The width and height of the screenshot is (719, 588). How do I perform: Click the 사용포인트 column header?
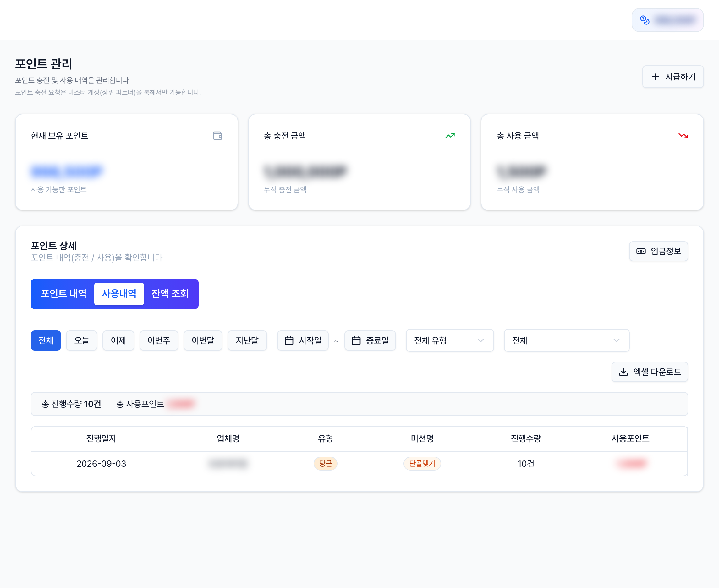630,438
